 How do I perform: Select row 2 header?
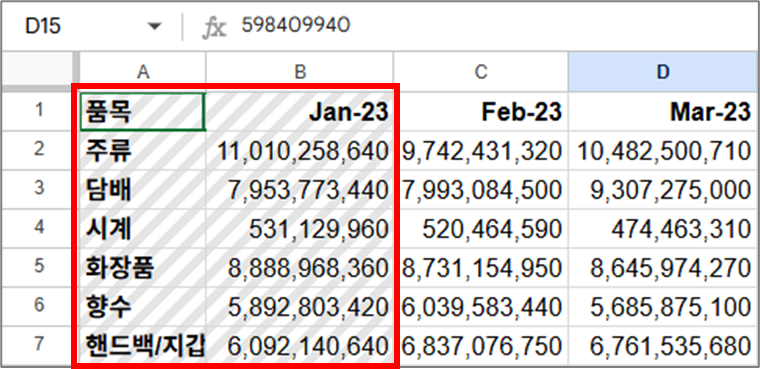pyautogui.click(x=39, y=150)
